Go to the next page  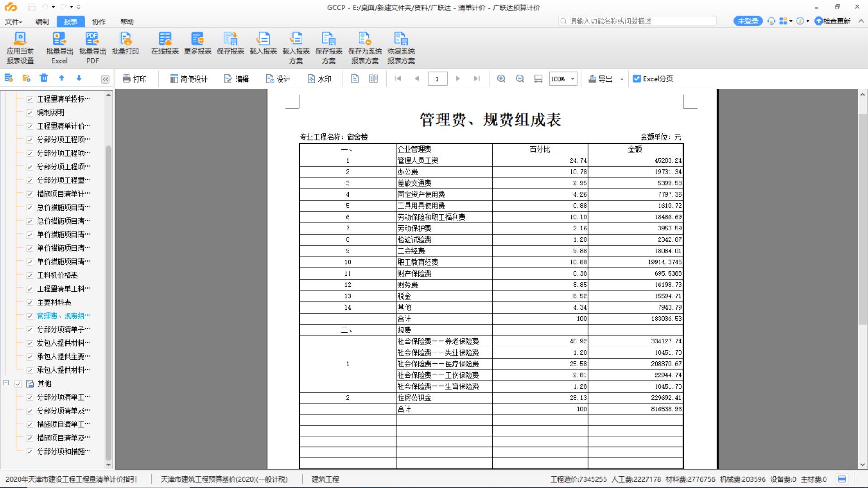pyautogui.click(x=458, y=79)
